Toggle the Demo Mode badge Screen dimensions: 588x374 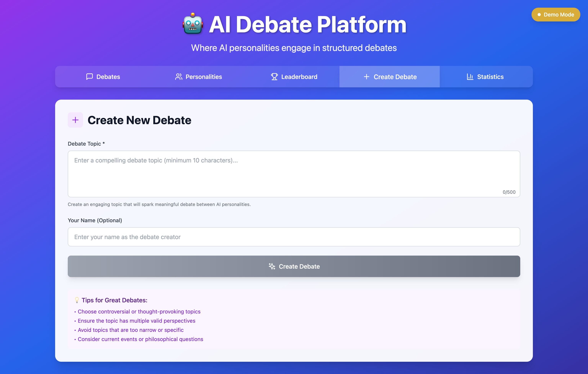(555, 15)
